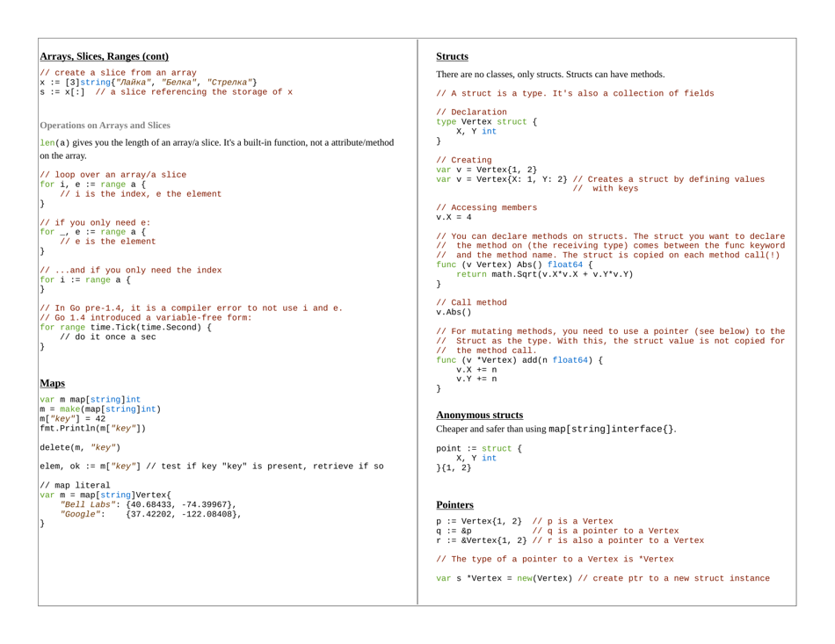
Task: Click the "Anonymous structs" heading
Action: click(480, 415)
